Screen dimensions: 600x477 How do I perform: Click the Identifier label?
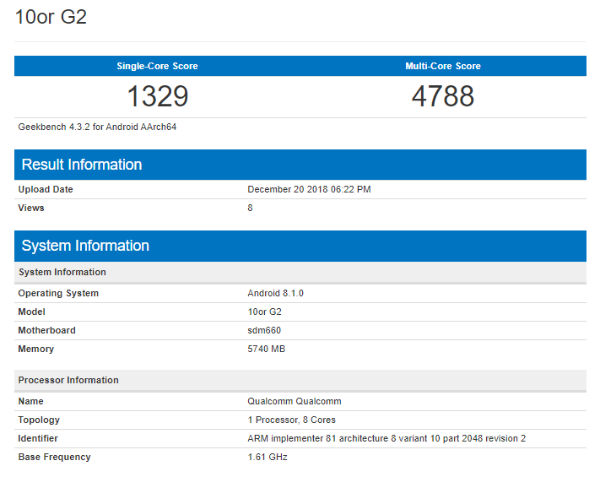(38, 438)
